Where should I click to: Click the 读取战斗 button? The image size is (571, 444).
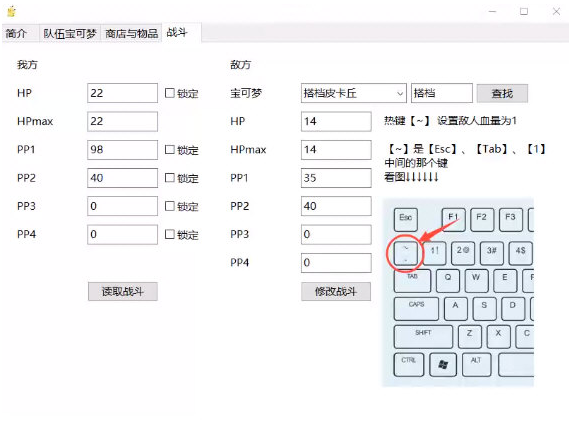(123, 291)
